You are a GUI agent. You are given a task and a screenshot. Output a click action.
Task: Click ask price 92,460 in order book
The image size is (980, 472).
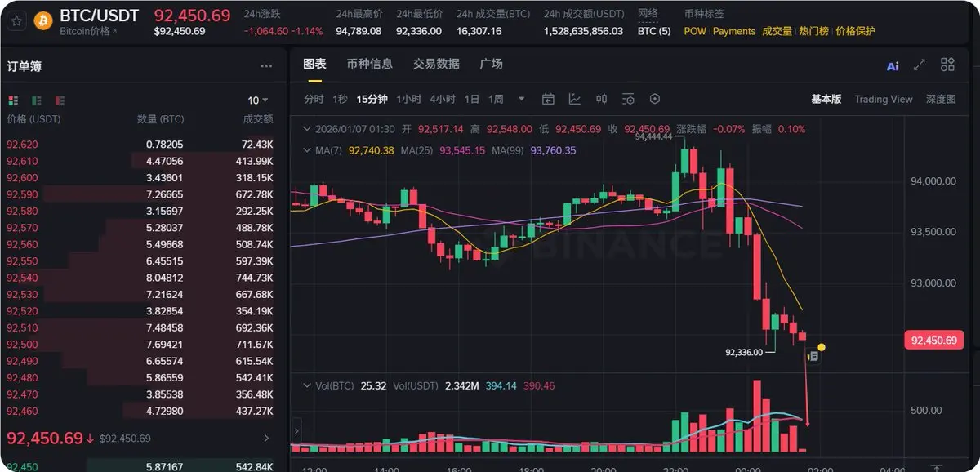coord(22,411)
